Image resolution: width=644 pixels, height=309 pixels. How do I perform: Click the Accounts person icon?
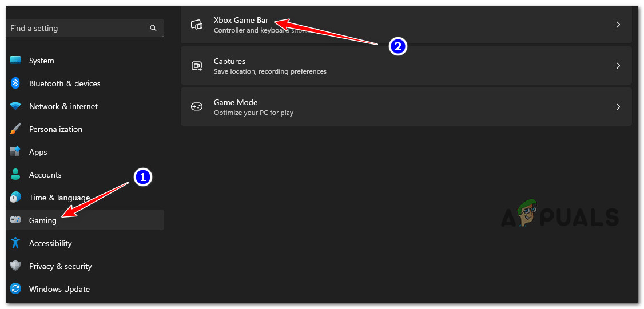[15, 175]
